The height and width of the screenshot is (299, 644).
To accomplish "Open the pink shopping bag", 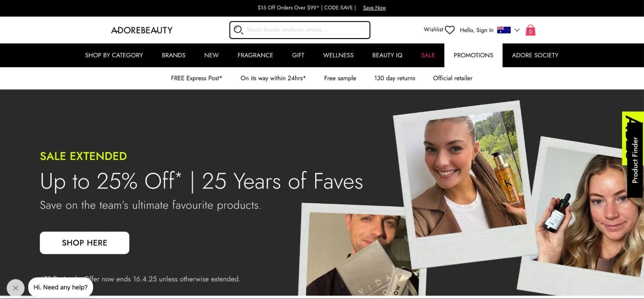I will point(530,30).
